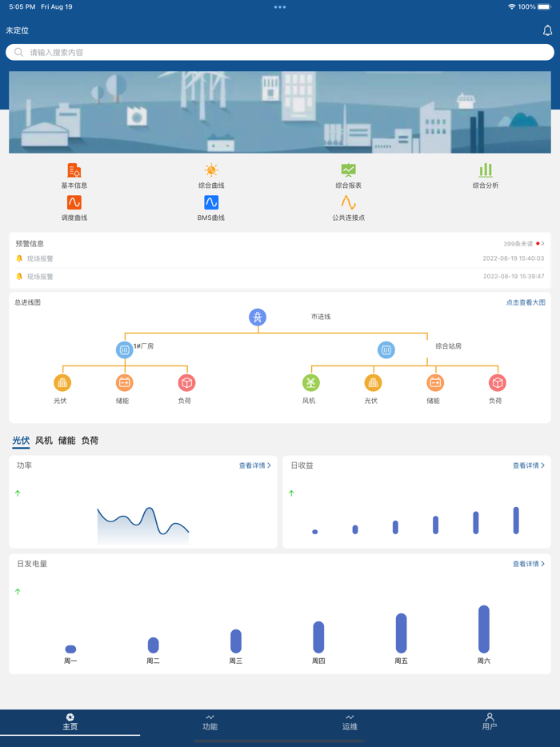The height and width of the screenshot is (747, 560).
Task: Open 查看详情 for 日收益 card
Action: coord(529,465)
